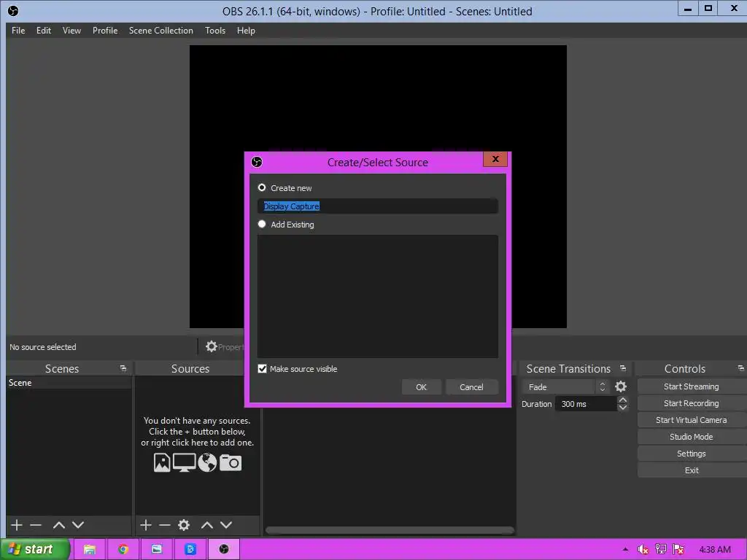Open the Profile menu

pos(105,31)
